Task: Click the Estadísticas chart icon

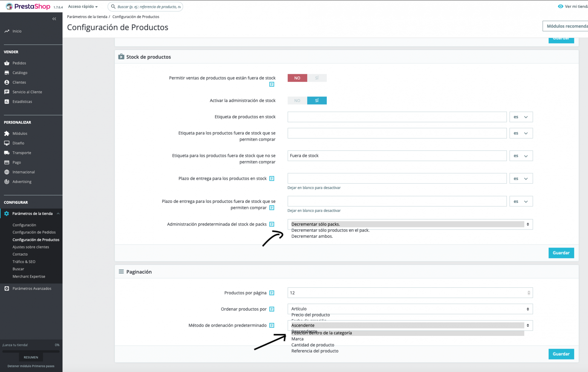Action: click(7, 101)
